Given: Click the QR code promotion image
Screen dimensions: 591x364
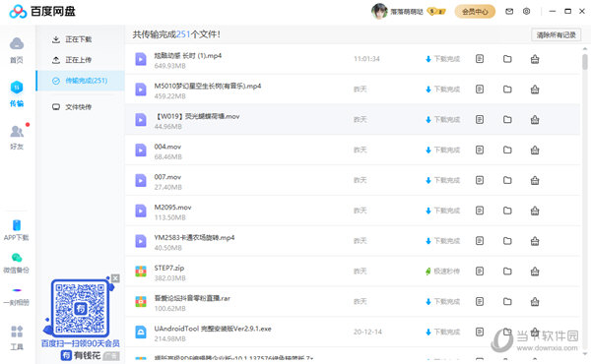Looking at the screenshot, I should [x=80, y=308].
